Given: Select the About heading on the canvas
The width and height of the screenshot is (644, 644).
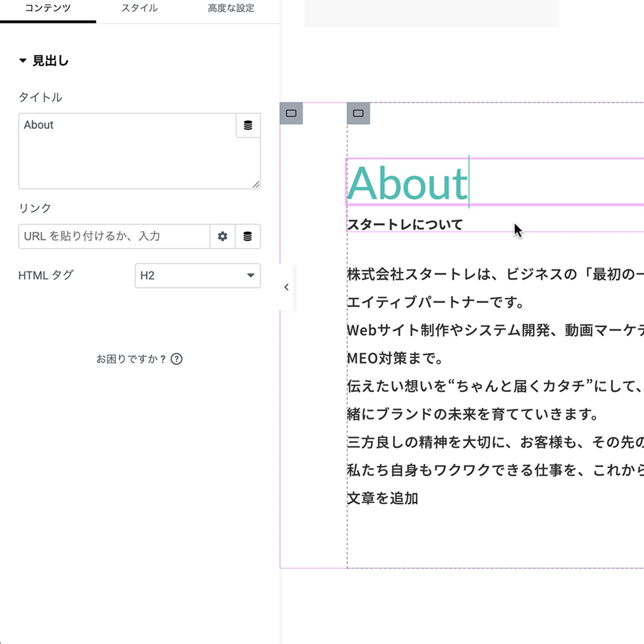Looking at the screenshot, I should (x=407, y=183).
